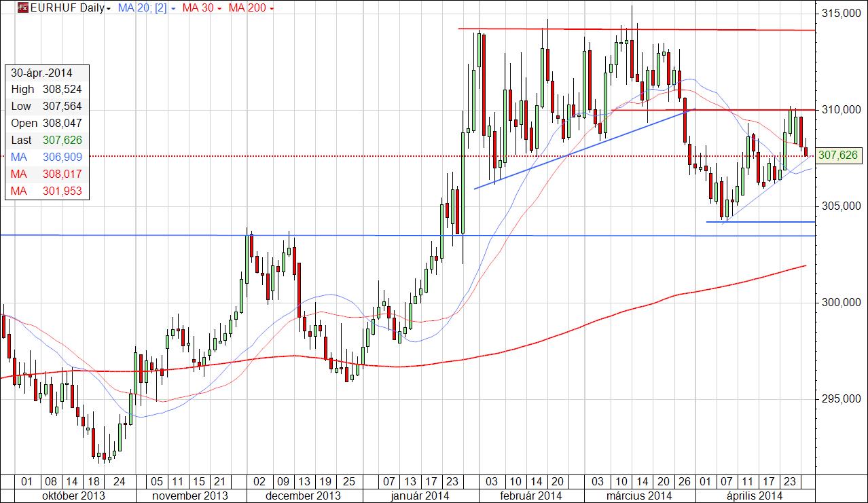
Task: Click the Fx icon next to EURHUF
Action: [x=23, y=8]
